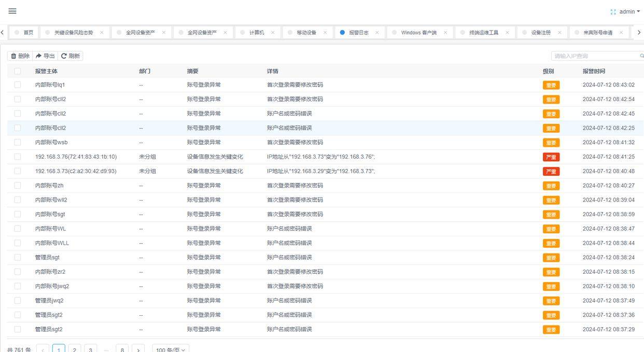The width and height of the screenshot is (644, 352).
Task: Close the 终端运维工具 tab
Action: (x=507, y=32)
